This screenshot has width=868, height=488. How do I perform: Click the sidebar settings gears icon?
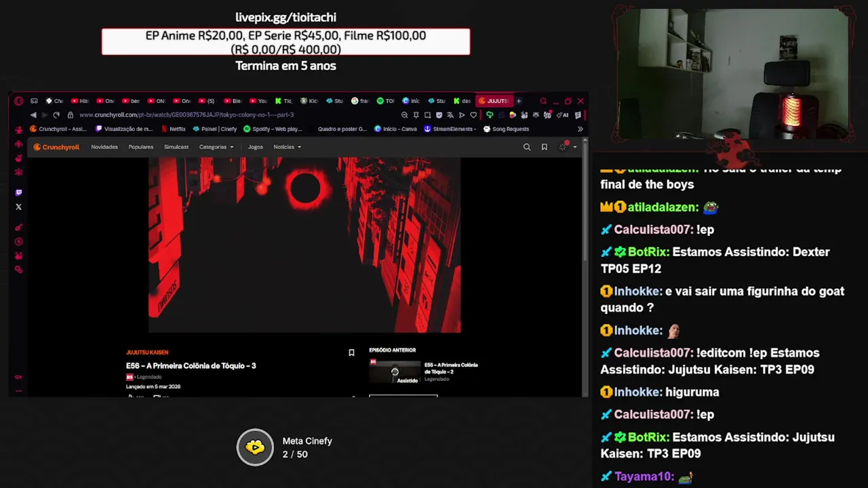[18, 270]
